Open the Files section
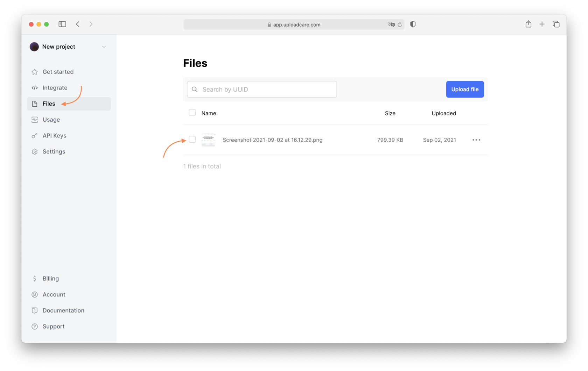The image size is (588, 371). click(x=69, y=104)
